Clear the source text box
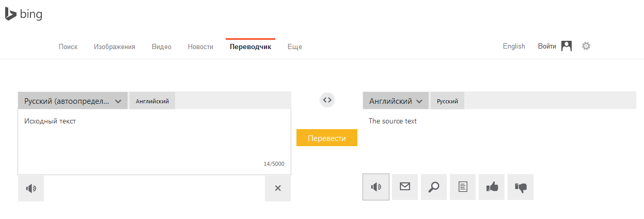644x219 pixels. pos(278,189)
